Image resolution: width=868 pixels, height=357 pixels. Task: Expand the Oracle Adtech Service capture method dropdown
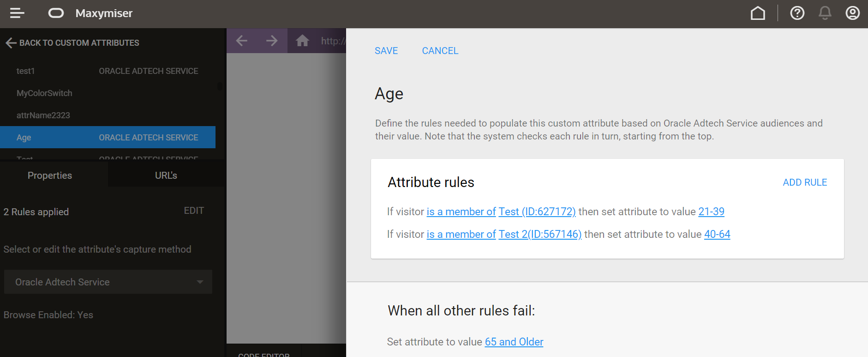[108, 282]
